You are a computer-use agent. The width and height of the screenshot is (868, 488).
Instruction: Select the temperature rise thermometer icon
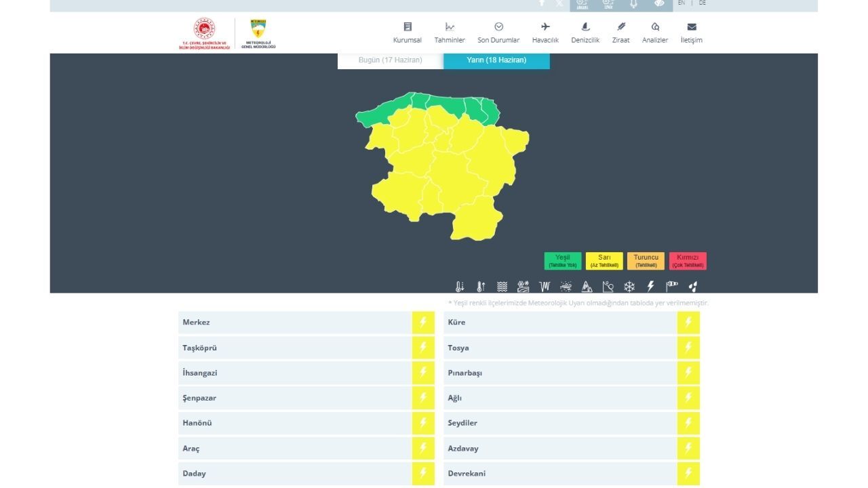click(x=481, y=286)
